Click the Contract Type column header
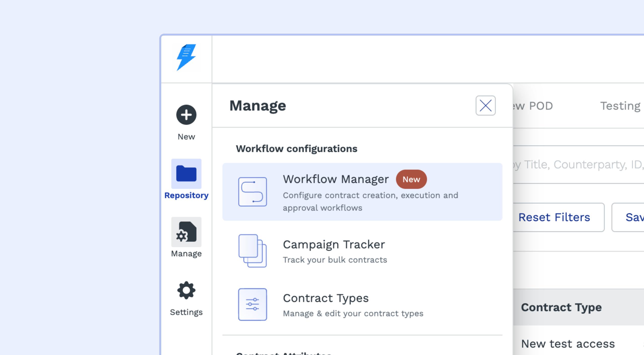Viewport: 644px width, 355px height. point(561,307)
